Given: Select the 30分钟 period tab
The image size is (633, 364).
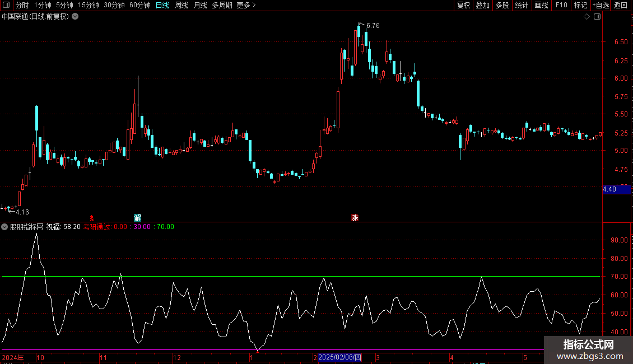Looking at the screenshot, I should tap(114, 5).
